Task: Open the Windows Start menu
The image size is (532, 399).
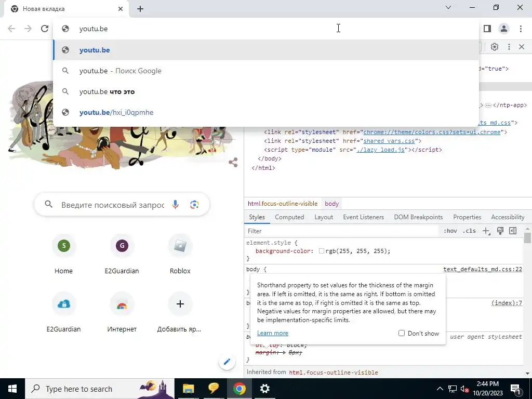Action: point(12,389)
